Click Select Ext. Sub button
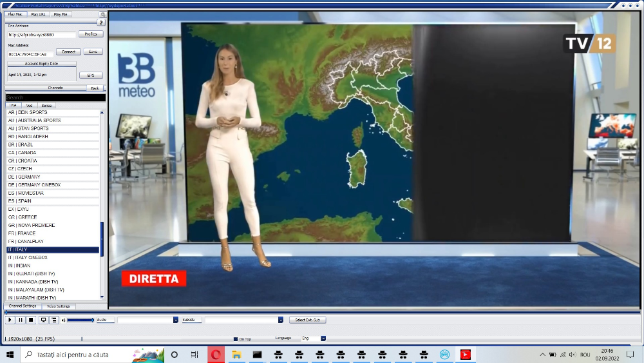644x363 pixels. 308,320
